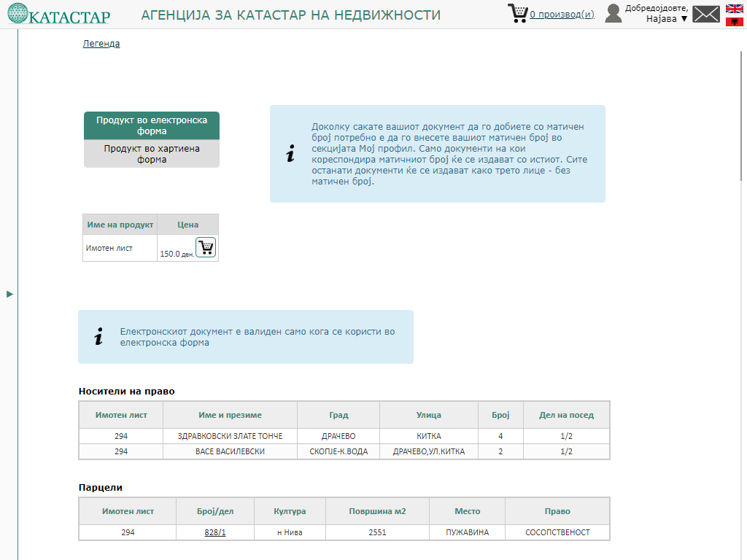Switch language via the Albanian flag

734,22
